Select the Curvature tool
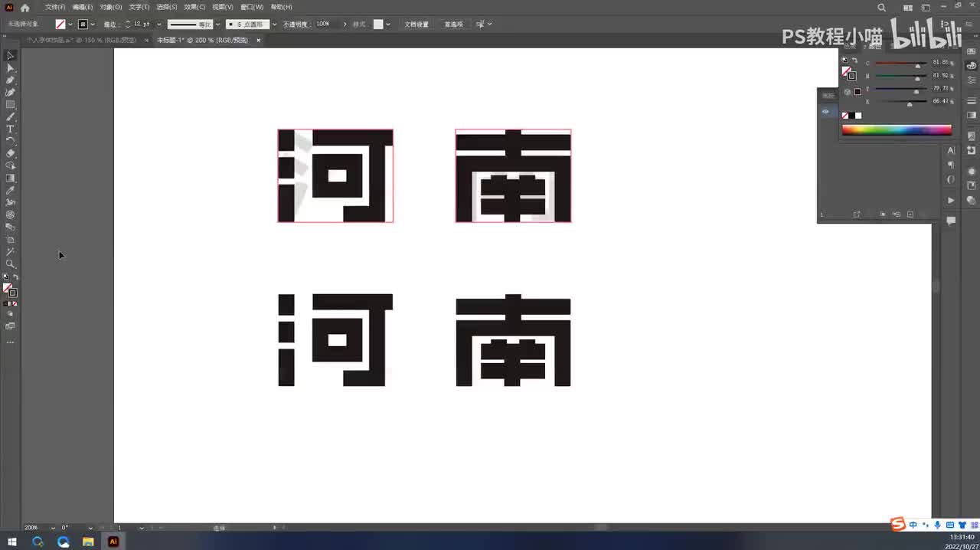The image size is (980, 550). 10,93
